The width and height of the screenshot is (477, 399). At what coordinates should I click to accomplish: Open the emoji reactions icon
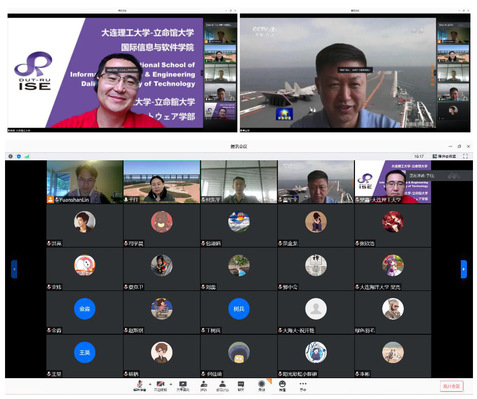(x=282, y=385)
